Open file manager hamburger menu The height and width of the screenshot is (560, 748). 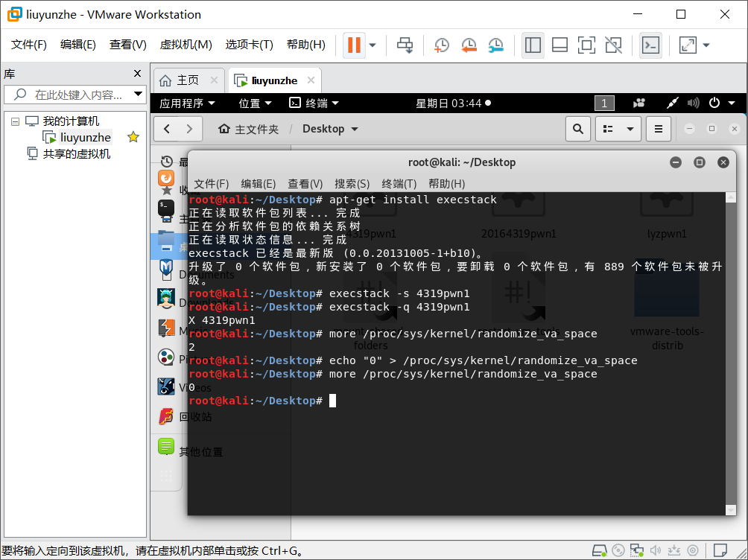(x=659, y=129)
